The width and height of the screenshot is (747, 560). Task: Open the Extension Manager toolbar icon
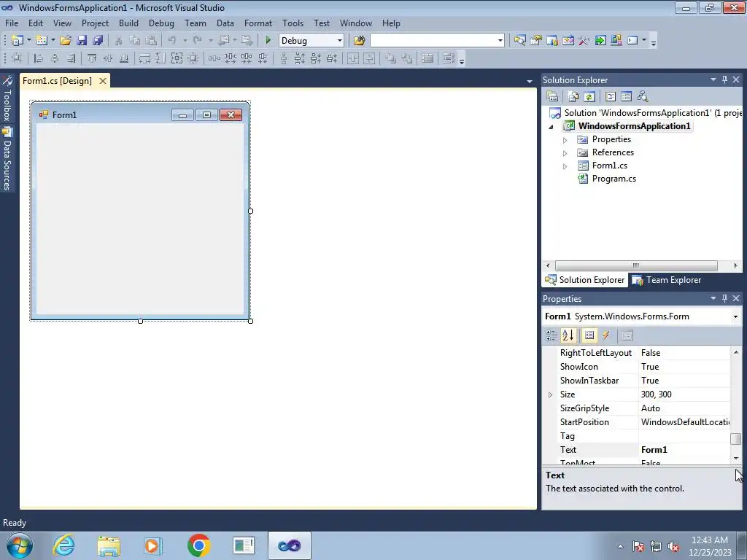pos(616,41)
